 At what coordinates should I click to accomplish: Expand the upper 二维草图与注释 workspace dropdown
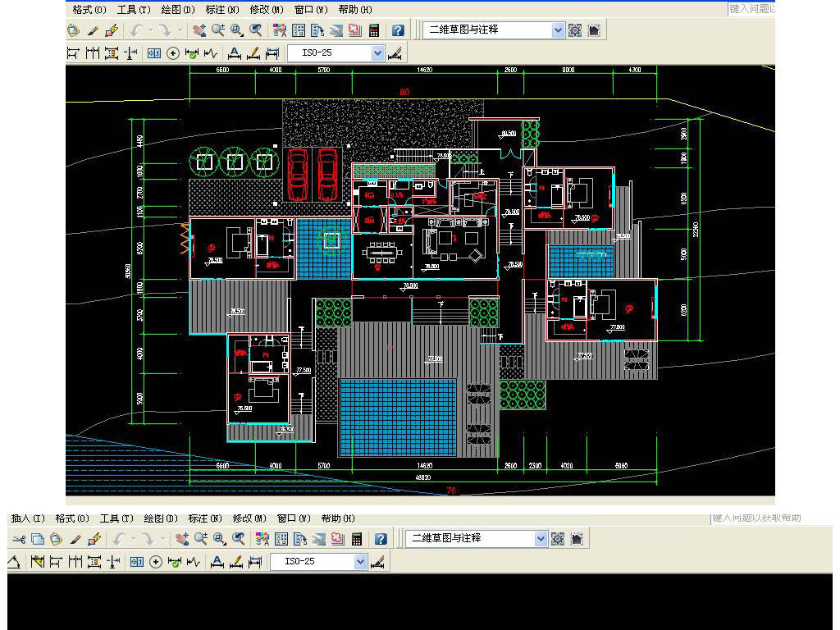point(559,30)
